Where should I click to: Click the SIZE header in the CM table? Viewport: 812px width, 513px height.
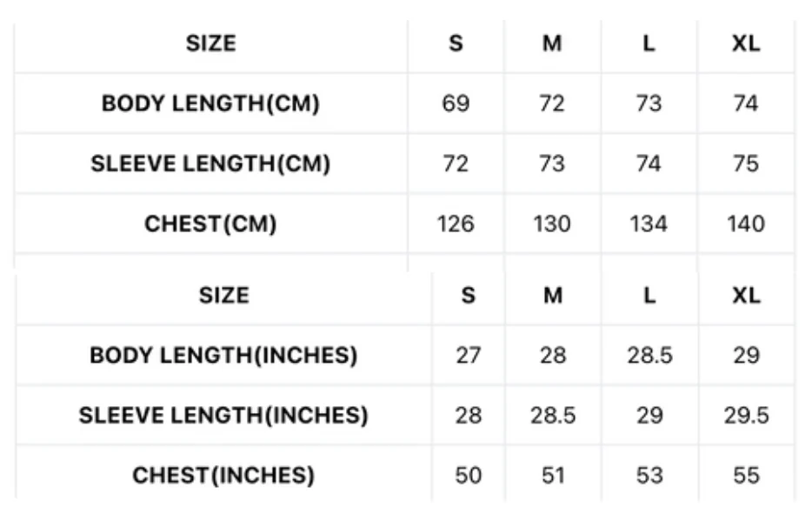pyautogui.click(x=210, y=43)
